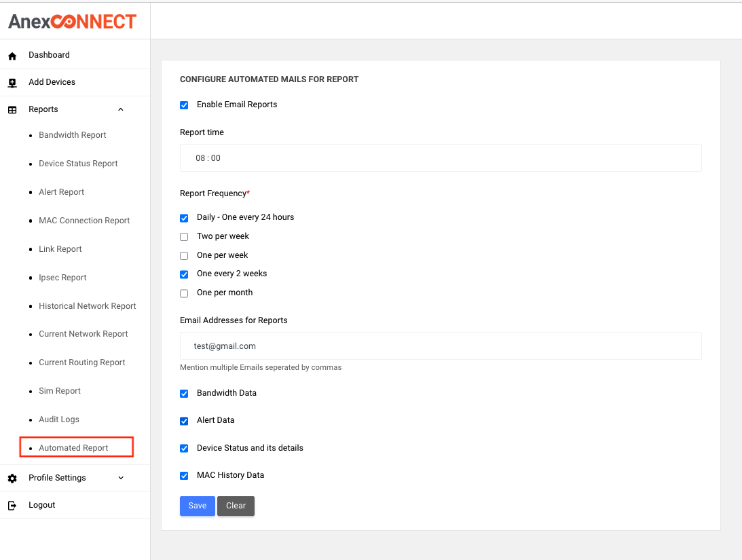The image size is (742, 560).
Task: Click the AnexConnect logo
Action: click(x=73, y=22)
